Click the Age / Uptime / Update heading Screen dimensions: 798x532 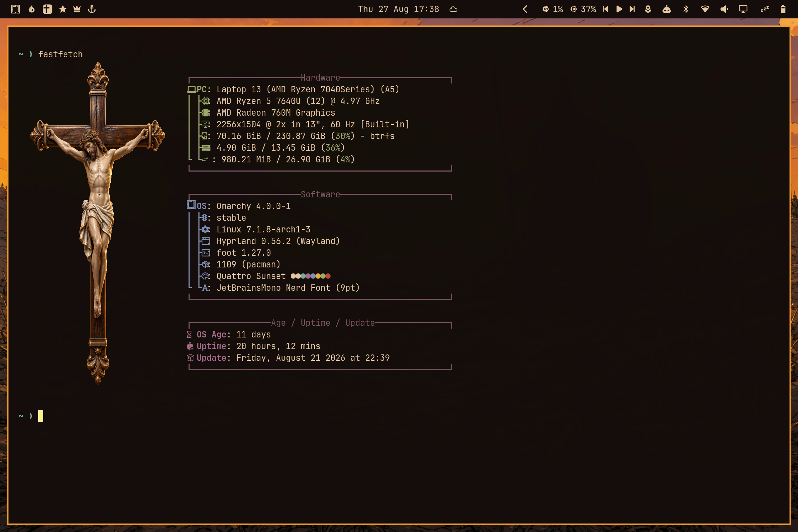pyautogui.click(x=323, y=323)
